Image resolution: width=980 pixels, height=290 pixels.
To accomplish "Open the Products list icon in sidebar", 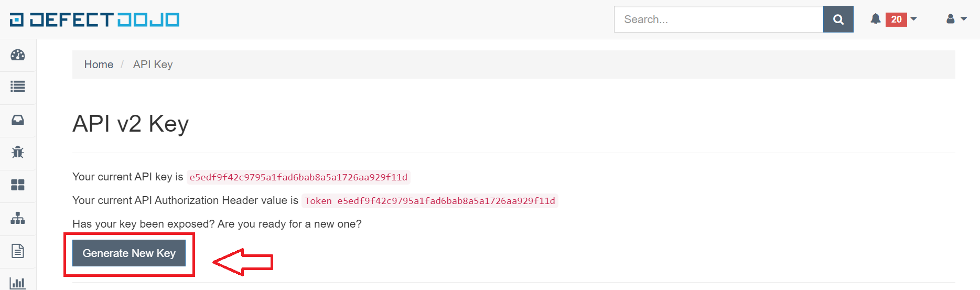I will (18, 87).
